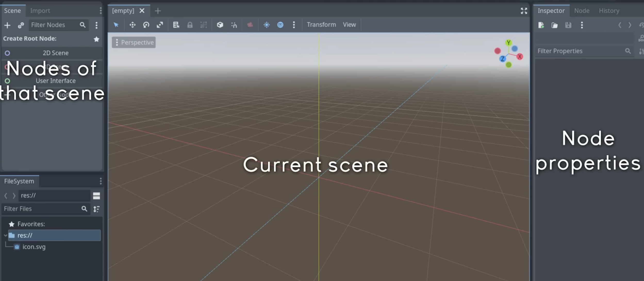Create a User Interface root node
The width and height of the screenshot is (644, 281).
52,81
